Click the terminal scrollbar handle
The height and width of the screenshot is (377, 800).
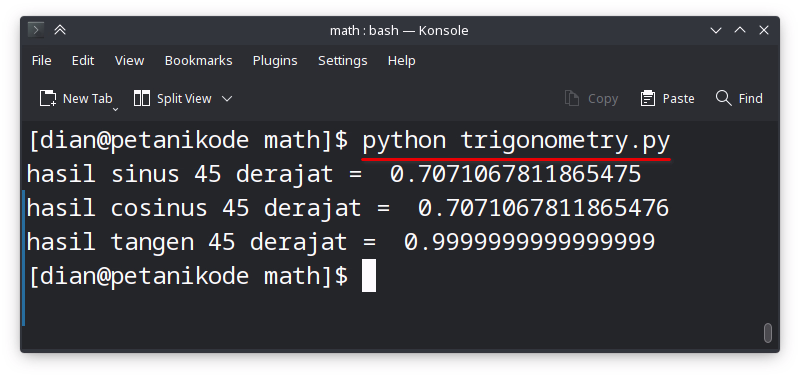(x=767, y=333)
